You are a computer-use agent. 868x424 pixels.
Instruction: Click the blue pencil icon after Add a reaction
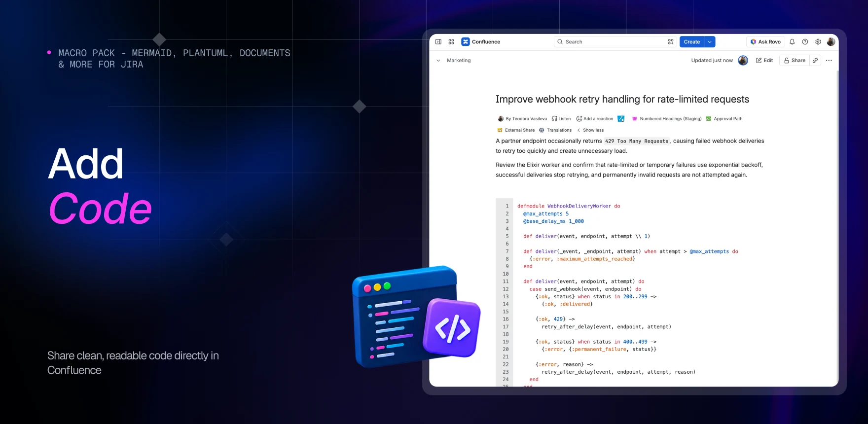(621, 119)
